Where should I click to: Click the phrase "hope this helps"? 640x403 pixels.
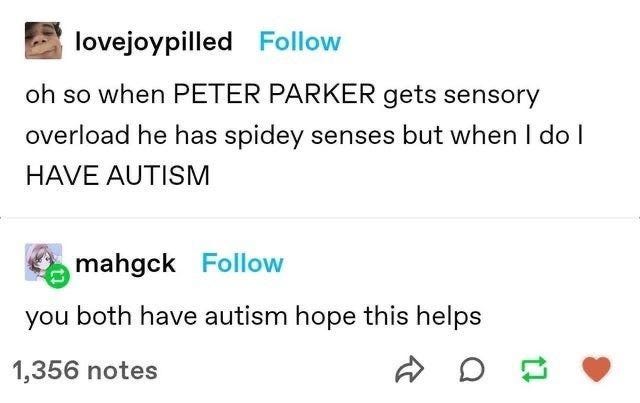click(388, 316)
